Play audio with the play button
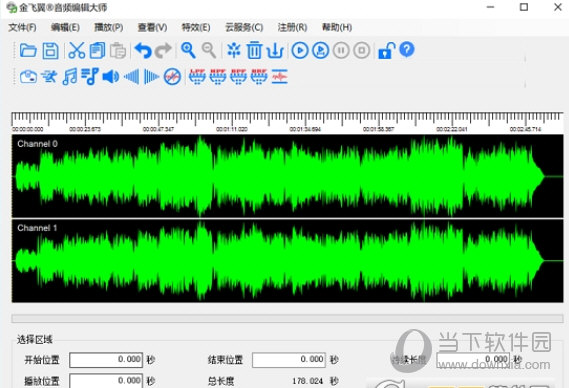This screenshot has width=569, height=388. [300, 50]
